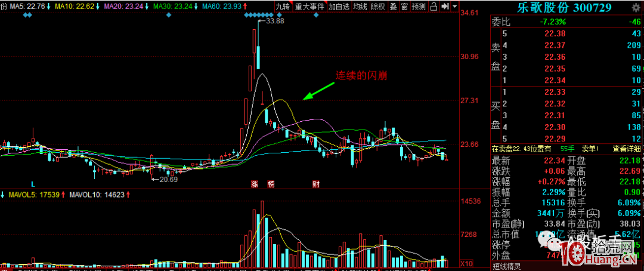The height and width of the screenshot is (271, 644).
Task: Click the 33.88 peak price label
Action: coord(275,21)
